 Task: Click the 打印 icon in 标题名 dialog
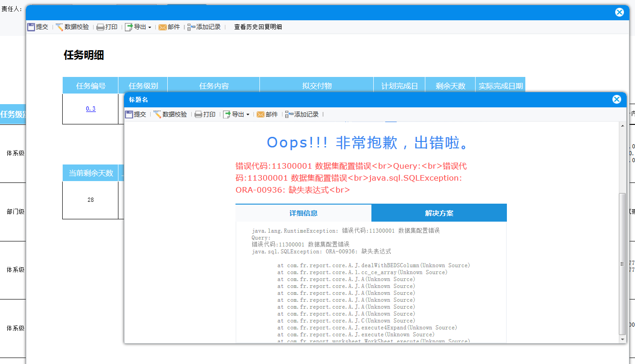click(198, 114)
